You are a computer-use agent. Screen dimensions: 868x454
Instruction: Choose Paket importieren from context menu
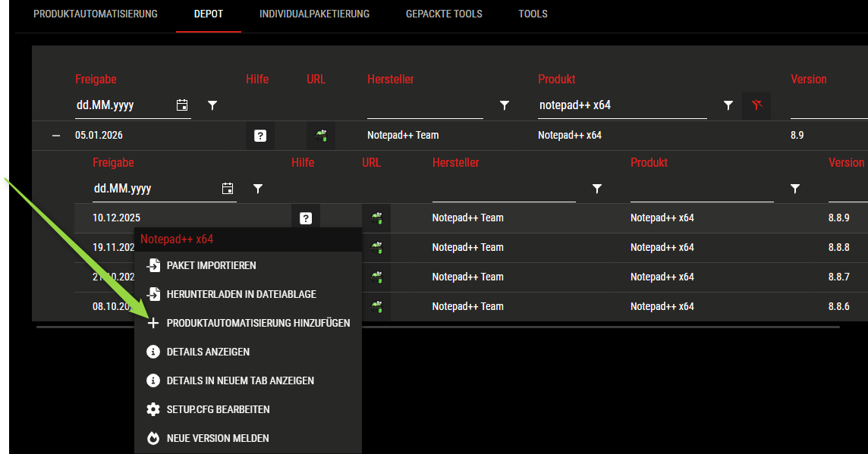pyautogui.click(x=211, y=265)
